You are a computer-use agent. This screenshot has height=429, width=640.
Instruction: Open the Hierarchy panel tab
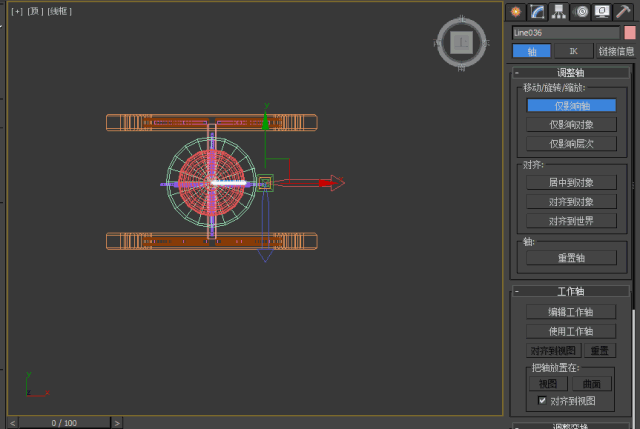559,11
